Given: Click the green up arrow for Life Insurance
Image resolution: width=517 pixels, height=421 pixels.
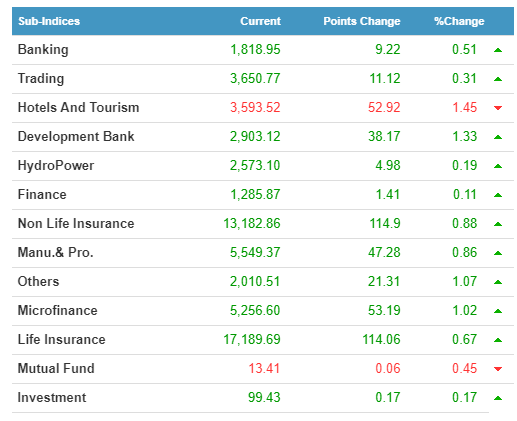Looking at the screenshot, I should click(498, 340).
